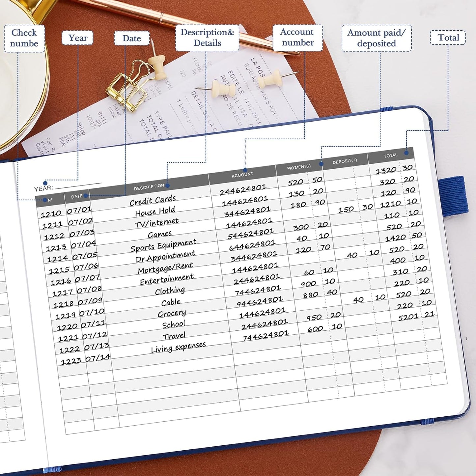Image resolution: width=476 pixels, height=476 pixels.
Task: Click the total value 1320
Action: pyautogui.click(x=386, y=171)
